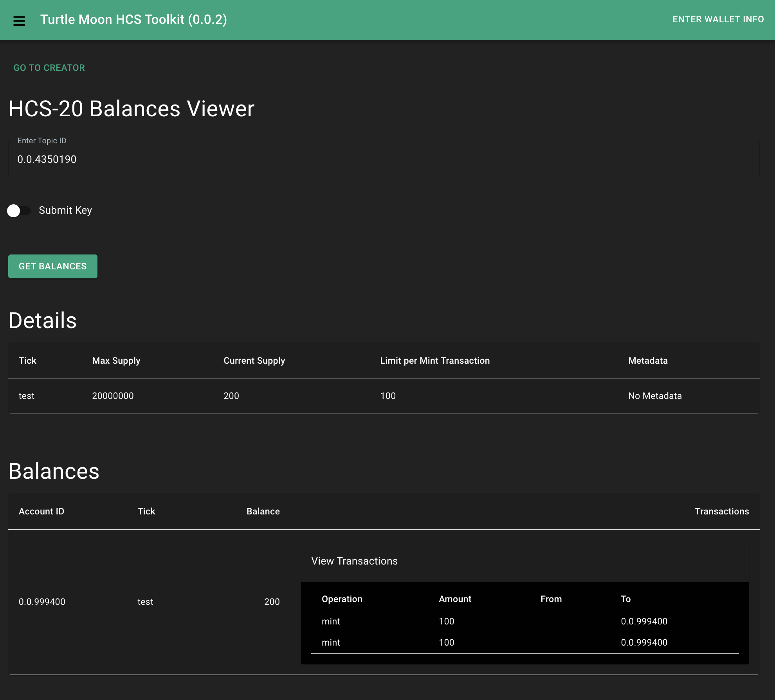Viewport: 775px width, 700px height.
Task: Click the Current Supply column header
Action: 254,361
